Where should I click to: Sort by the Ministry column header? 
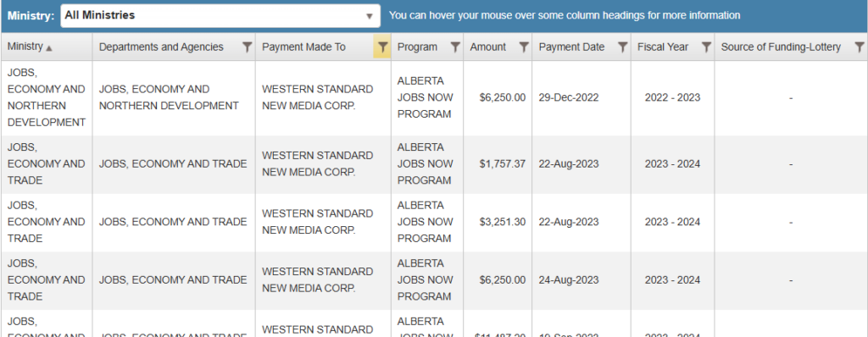(25, 47)
